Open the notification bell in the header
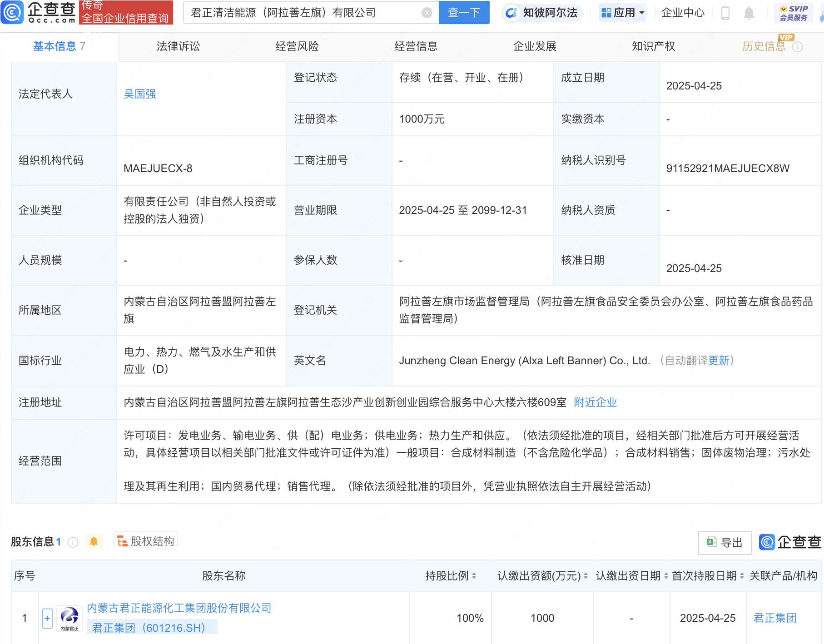 pyautogui.click(x=749, y=13)
